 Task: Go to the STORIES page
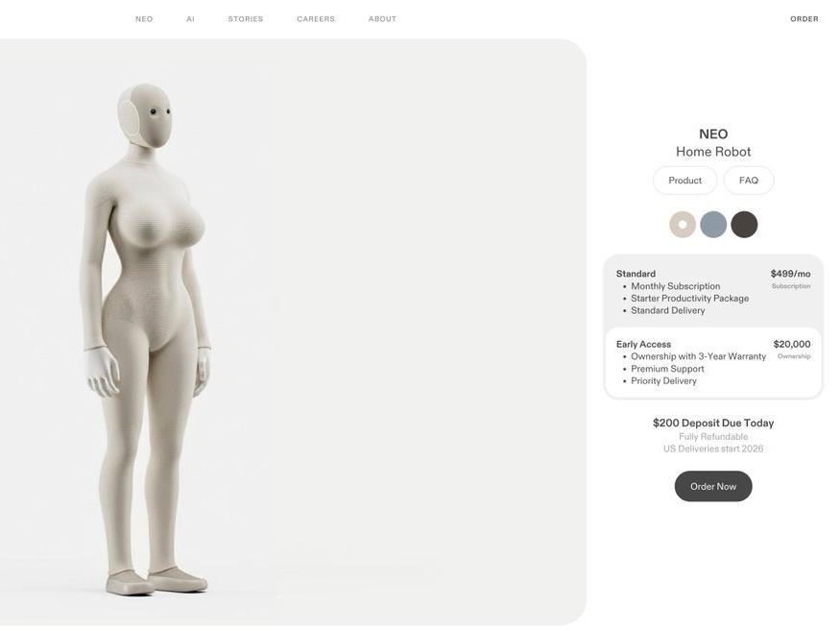coord(246,19)
